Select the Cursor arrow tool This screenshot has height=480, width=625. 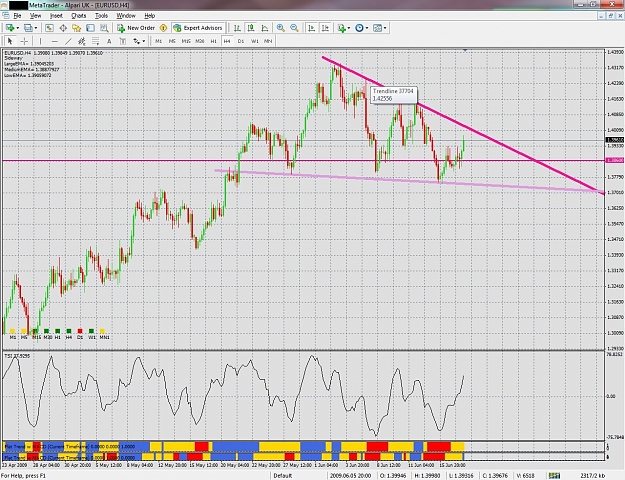[10, 41]
